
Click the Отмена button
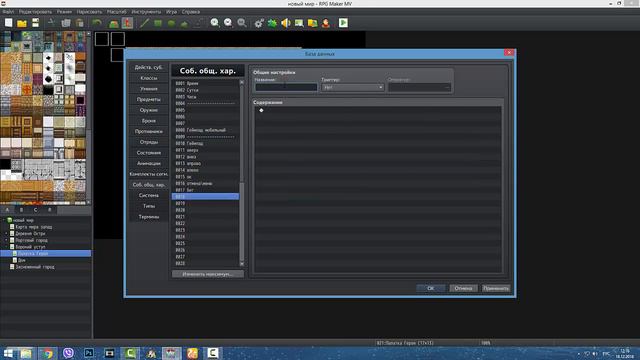click(x=463, y=288)
